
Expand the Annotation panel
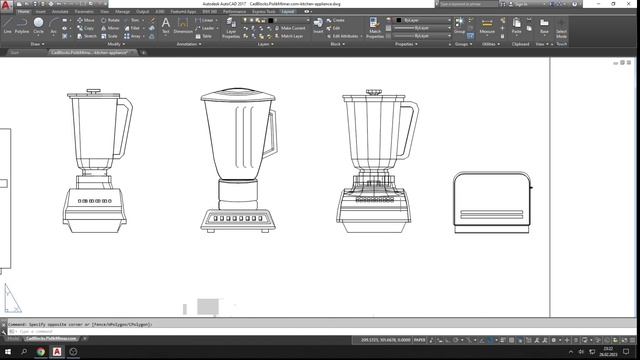click(x=189, y=44)
